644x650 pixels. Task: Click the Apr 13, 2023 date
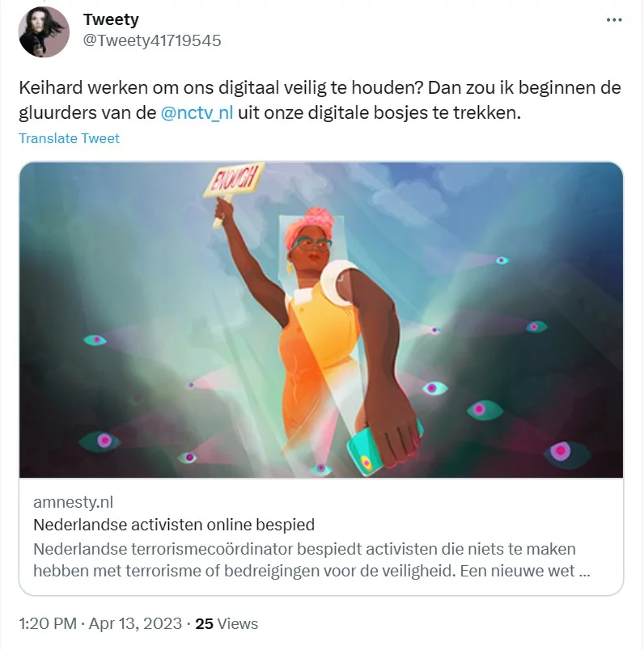(x=135, y=623)
